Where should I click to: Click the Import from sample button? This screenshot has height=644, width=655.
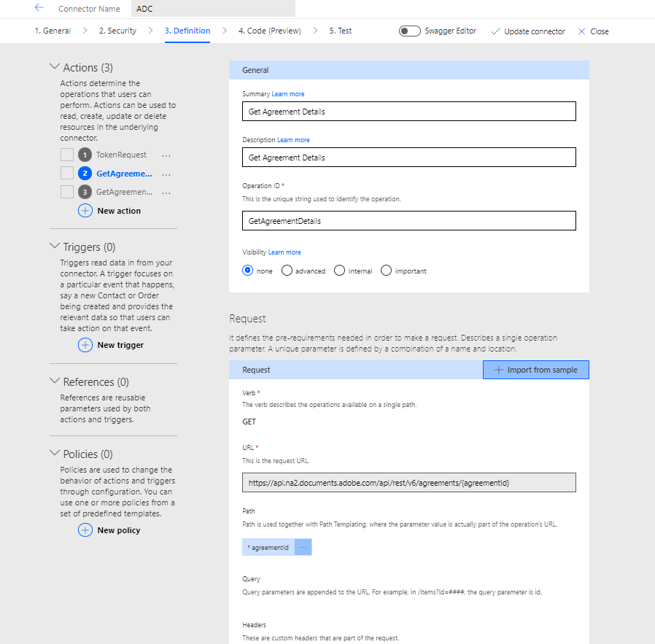535,370
